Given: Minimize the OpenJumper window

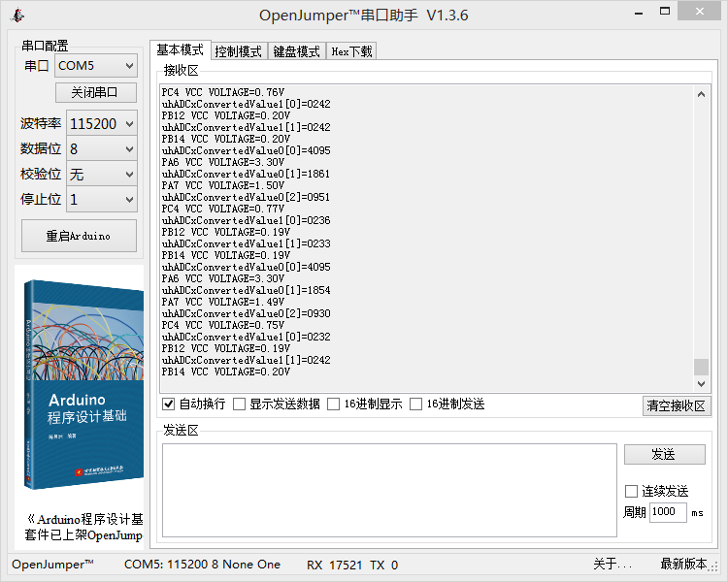Looking at the screenshot, I should click(x=639, y=14).
